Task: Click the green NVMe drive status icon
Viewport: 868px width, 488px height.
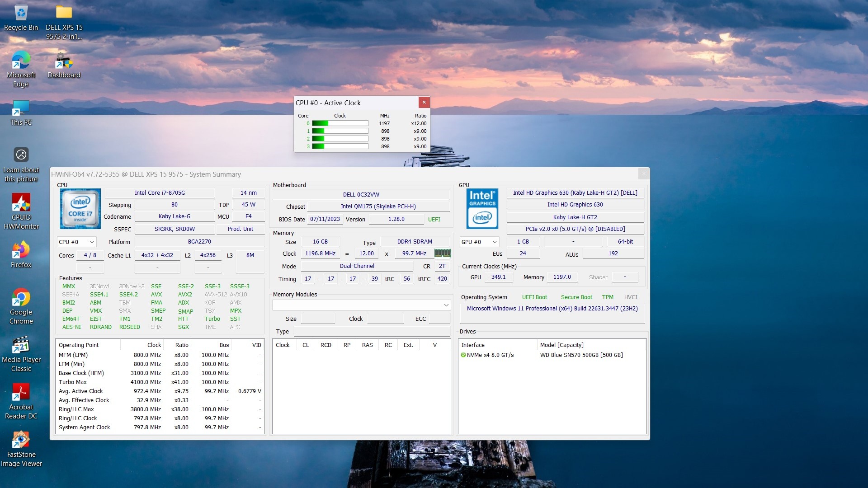Action: tap(463, 355)
